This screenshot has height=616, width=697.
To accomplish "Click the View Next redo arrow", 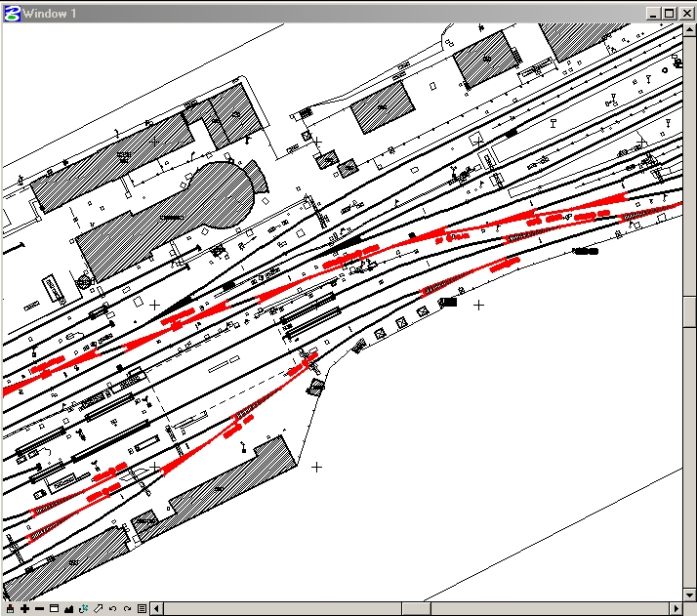I will 127,609.
